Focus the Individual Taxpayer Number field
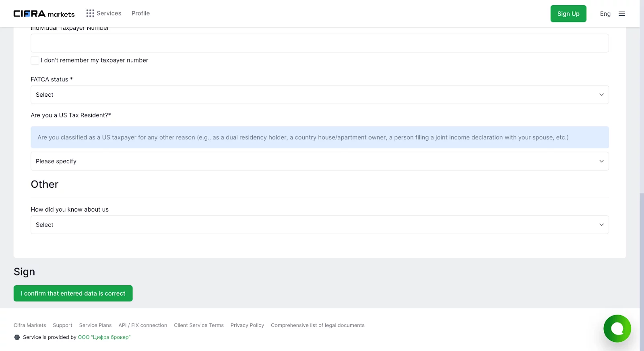The height and width of the screenshot is (351, 644). (x=320, y=43)
